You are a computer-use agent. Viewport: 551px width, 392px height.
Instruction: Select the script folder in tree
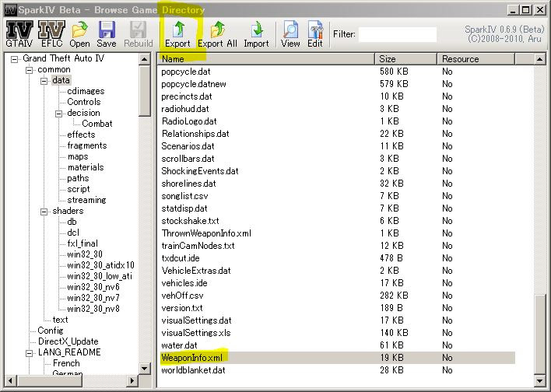[78, 189]
